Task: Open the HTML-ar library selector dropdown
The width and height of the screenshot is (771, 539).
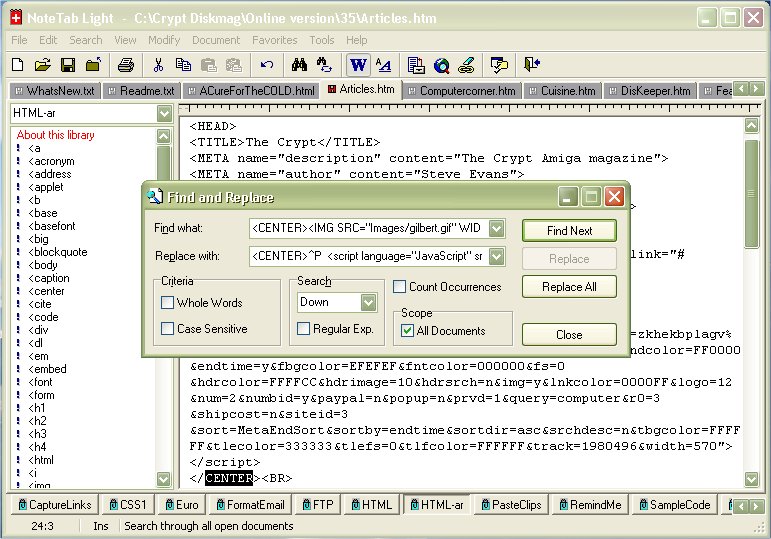Action: click(x=164, y=114)
